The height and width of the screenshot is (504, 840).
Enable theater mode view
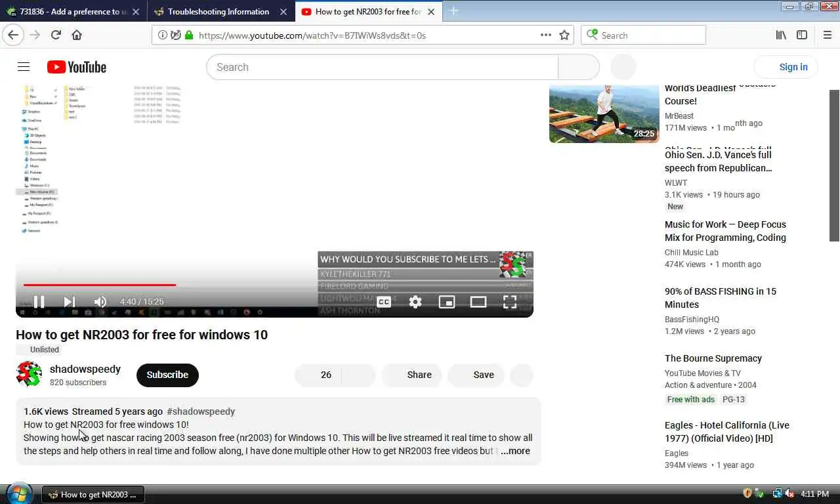pos(478,302)
